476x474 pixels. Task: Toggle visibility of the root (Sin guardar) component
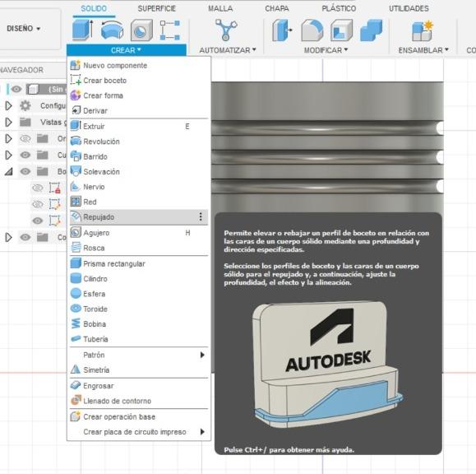tap(16, 89)
